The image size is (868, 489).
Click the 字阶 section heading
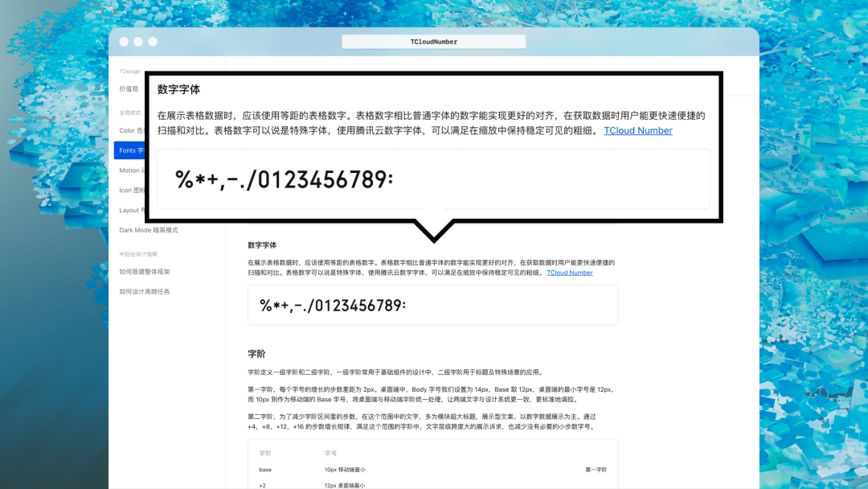tap(257, 354)
